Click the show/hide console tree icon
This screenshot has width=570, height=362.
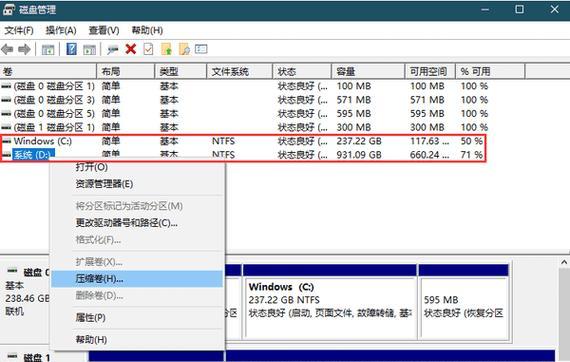click(48, 49)
